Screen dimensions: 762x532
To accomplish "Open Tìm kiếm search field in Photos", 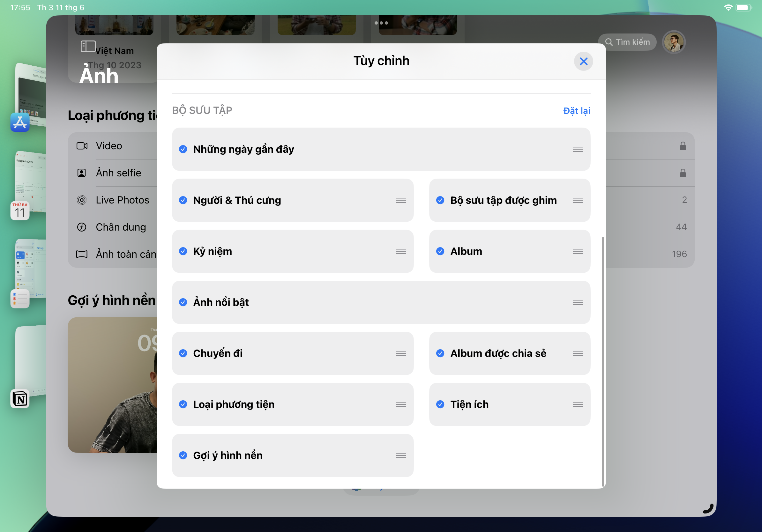I will click(627, 42).
